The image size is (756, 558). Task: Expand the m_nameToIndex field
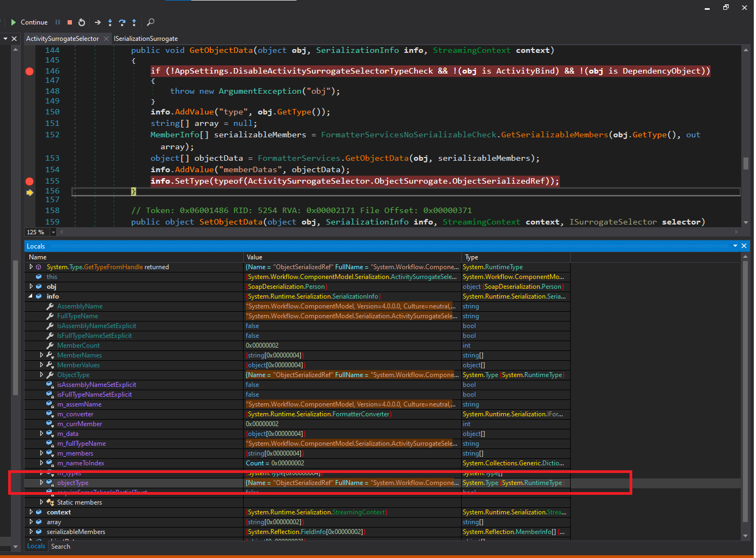click(41, 463)
